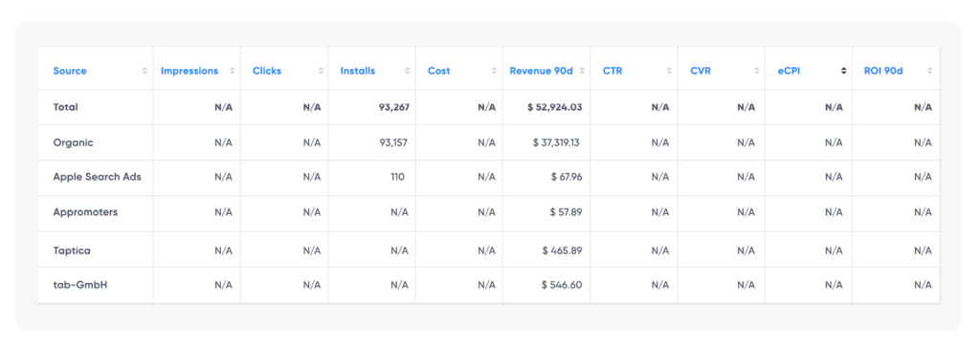Click the CVR column header label

coord(701,71)
